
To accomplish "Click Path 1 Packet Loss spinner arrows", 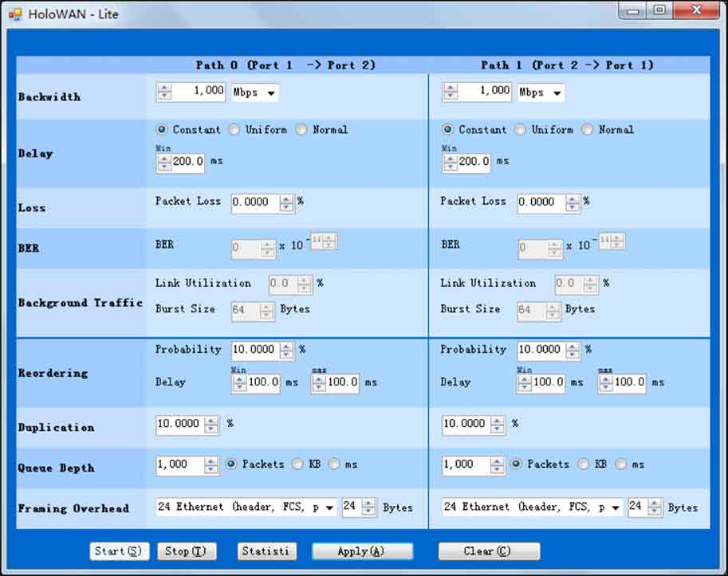I will tap(573, 203).
